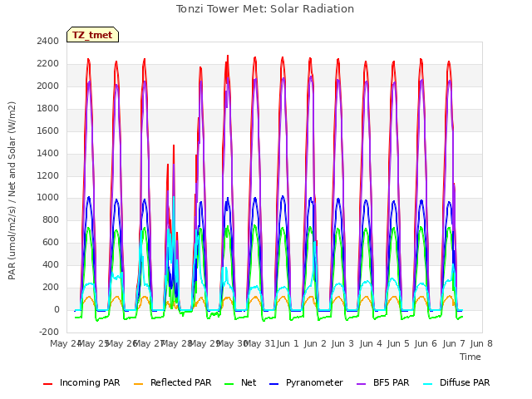Screen dimensions: 532x399
Task: Click the cyan Diffuse PAR legend swatch
Action: [x=428, y=384]
